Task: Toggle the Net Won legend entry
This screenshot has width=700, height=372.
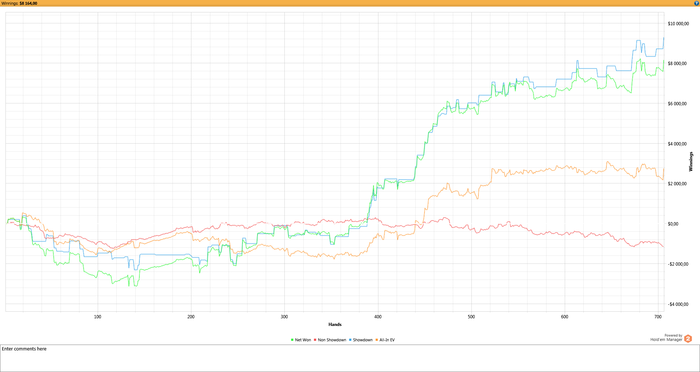Action: coord(301,340)
